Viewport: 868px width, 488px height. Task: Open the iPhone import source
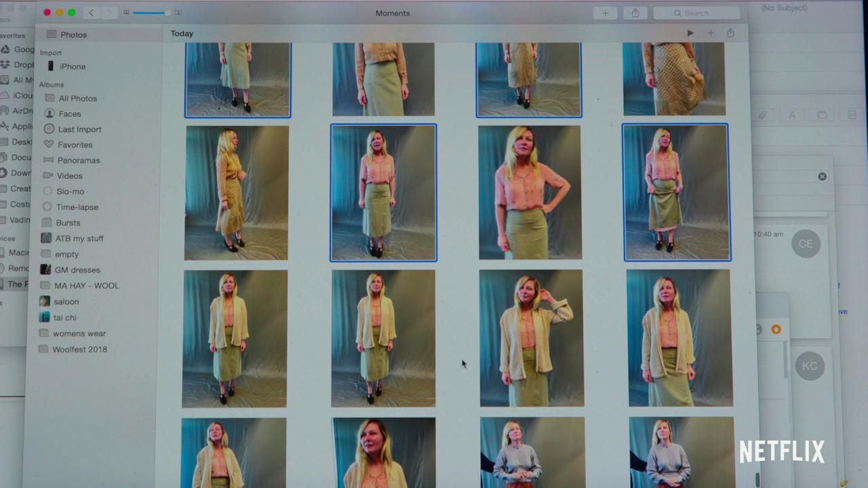72,66
